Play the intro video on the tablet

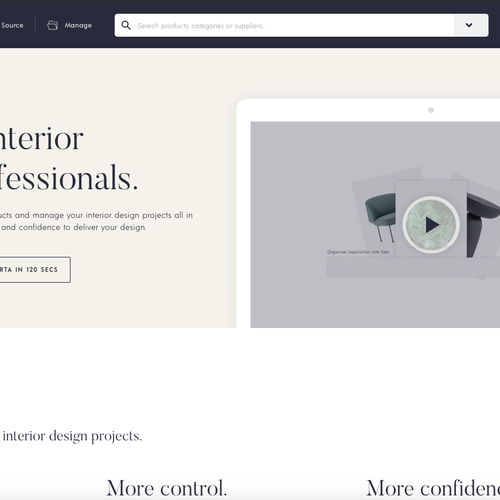click(431, 225)
